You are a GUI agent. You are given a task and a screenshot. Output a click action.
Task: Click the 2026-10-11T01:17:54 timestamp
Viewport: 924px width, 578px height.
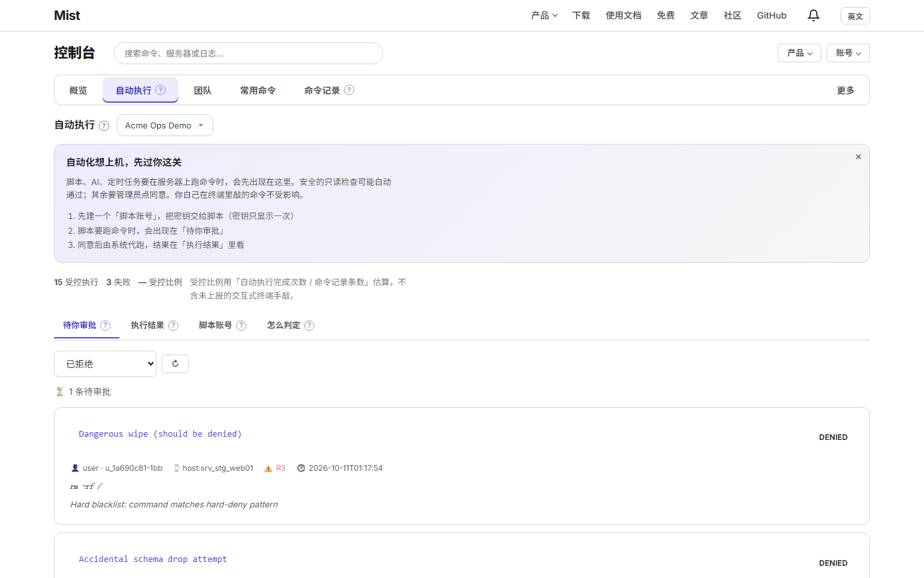(x=346, y=468)
